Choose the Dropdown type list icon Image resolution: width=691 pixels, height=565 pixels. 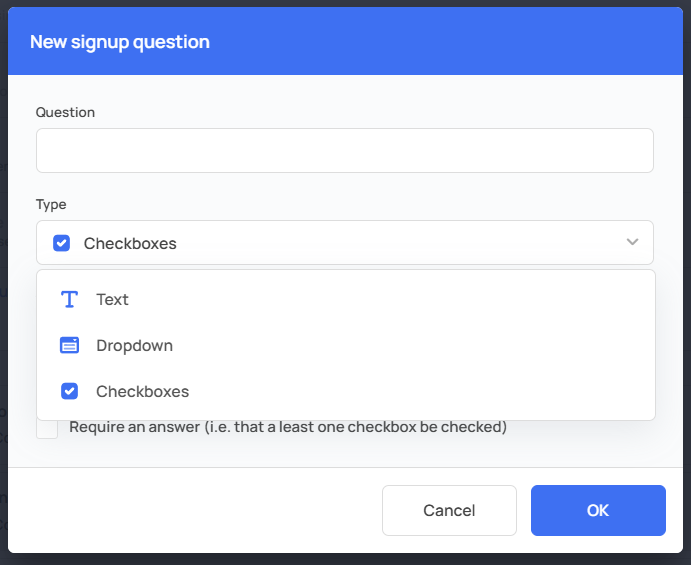69,346
